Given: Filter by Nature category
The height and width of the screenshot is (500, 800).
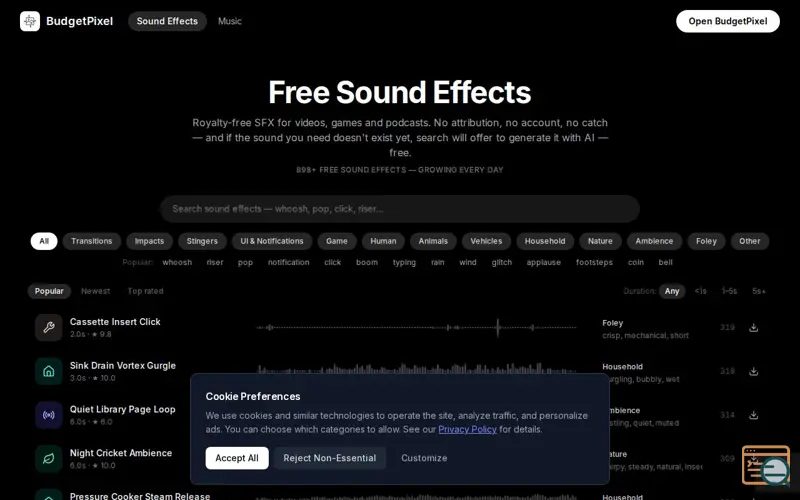Looking at the screenshot, I should point(600,241).
